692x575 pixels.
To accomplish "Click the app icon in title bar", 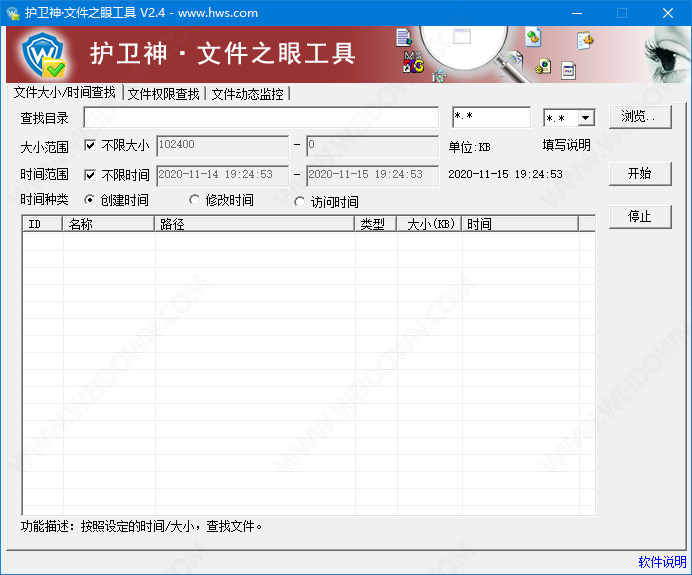I will (x=13, y=13).
